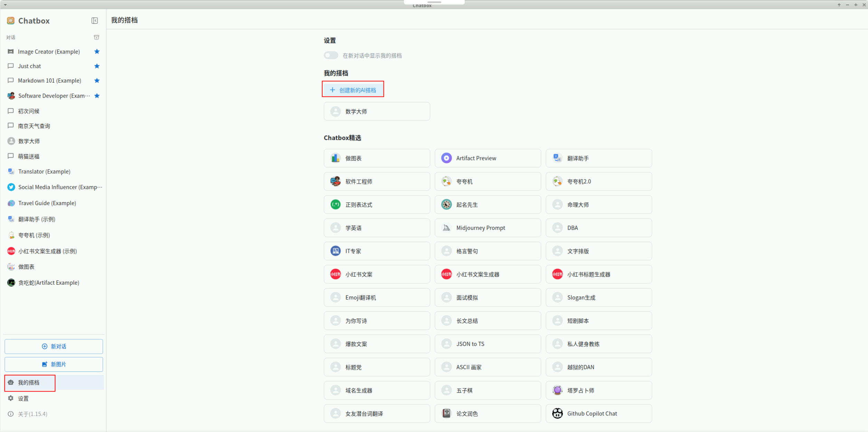868x432 pixels.
Task: Open the window menu arrow at top-left
Action: click(x=5, y=5)
